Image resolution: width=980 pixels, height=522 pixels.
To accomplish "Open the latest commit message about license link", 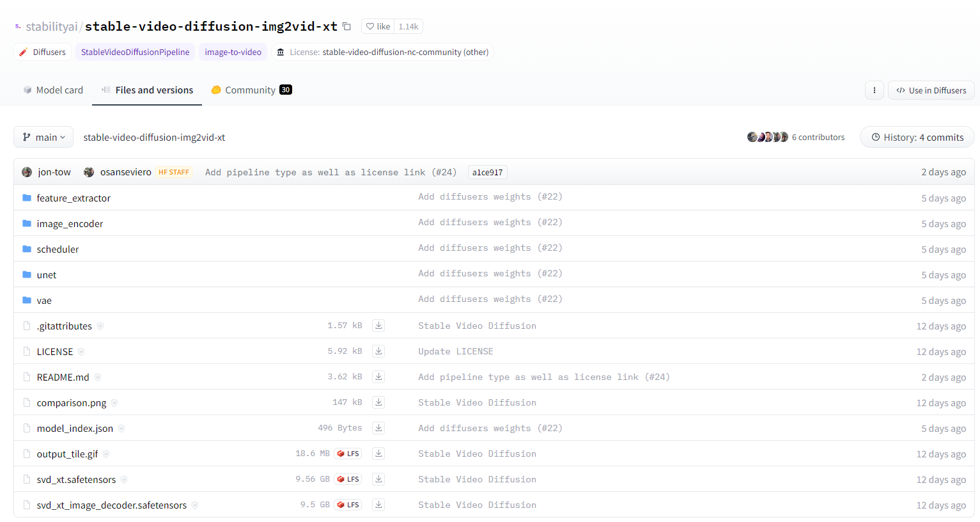I will [331, 172].
